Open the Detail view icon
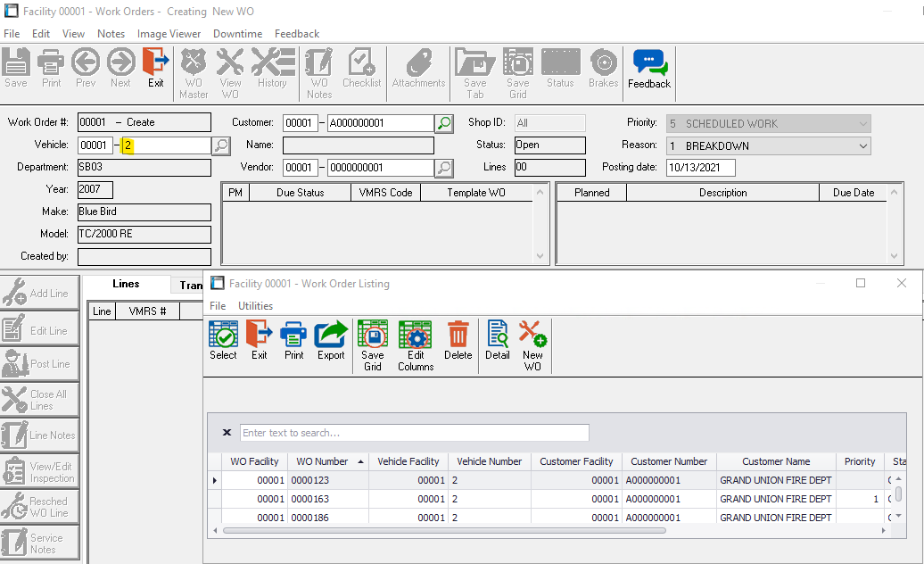 tap(498, 341)
